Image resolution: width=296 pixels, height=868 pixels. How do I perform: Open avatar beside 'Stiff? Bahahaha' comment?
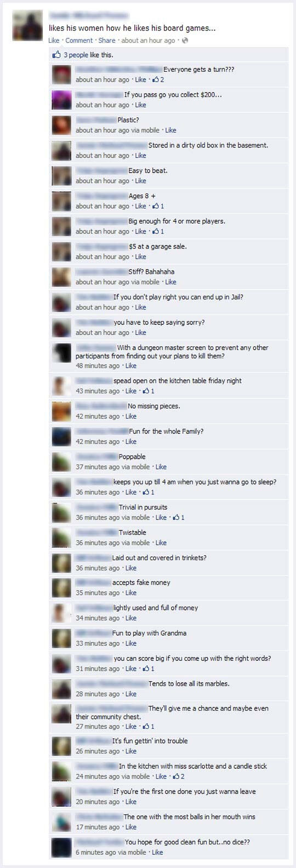pos(61,277)
